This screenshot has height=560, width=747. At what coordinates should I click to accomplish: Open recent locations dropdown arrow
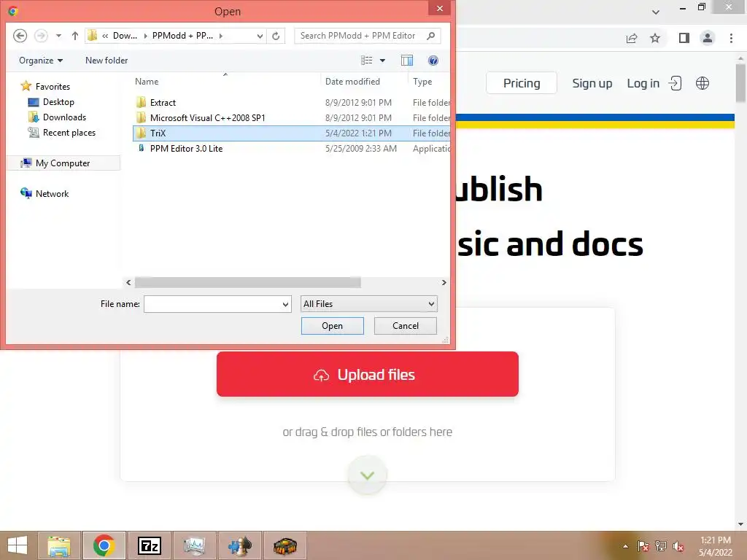point(58,36)
